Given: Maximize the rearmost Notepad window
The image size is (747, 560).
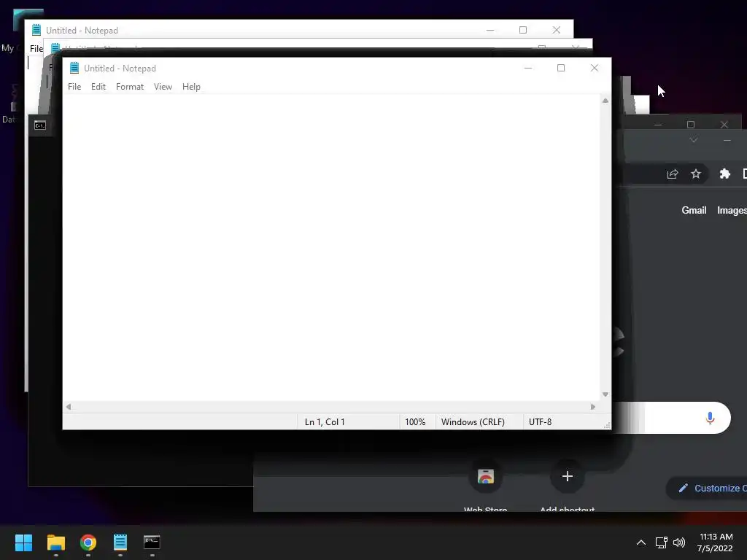Looking at the screenshot, I should [522, 30].
